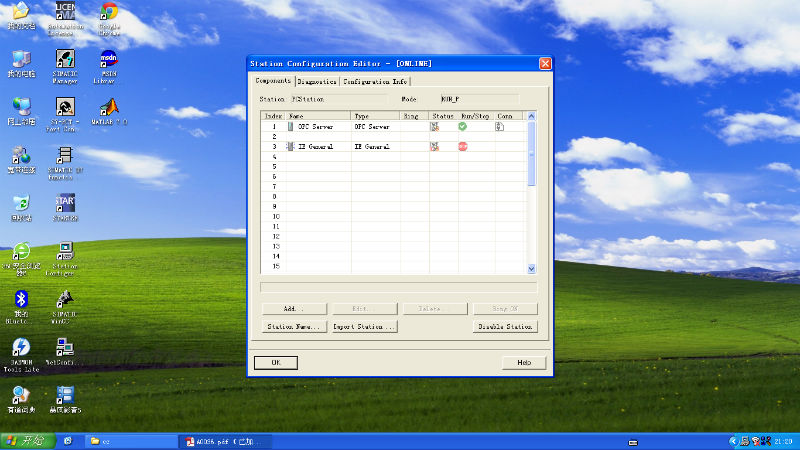
Task: Click the Add button
Action: [x=294, y=309]
